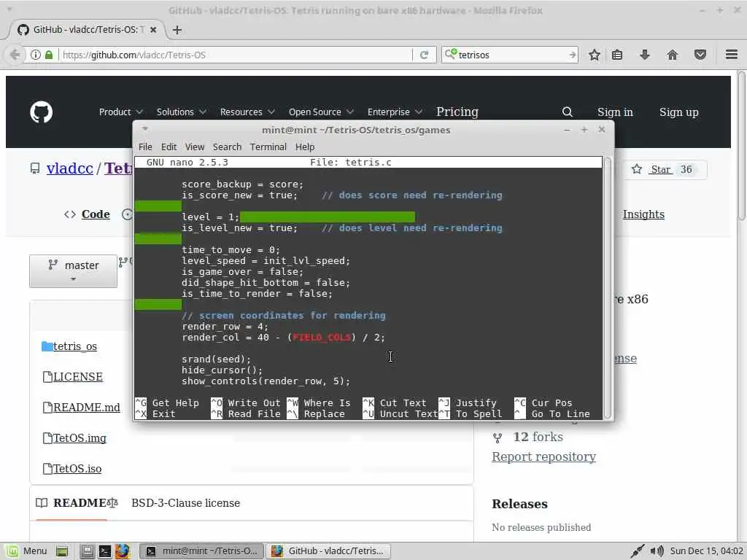
Task: Click the bookmark star icon in Firefox toolbar
Action: coord(594,55)
